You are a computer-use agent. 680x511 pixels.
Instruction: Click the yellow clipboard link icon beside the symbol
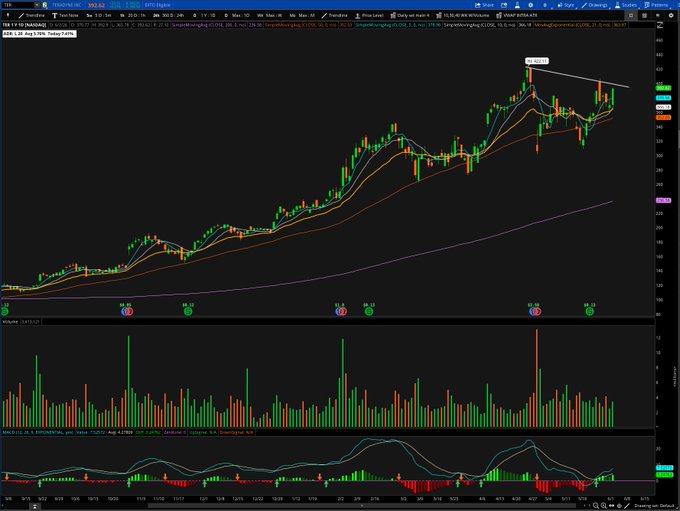45,5
